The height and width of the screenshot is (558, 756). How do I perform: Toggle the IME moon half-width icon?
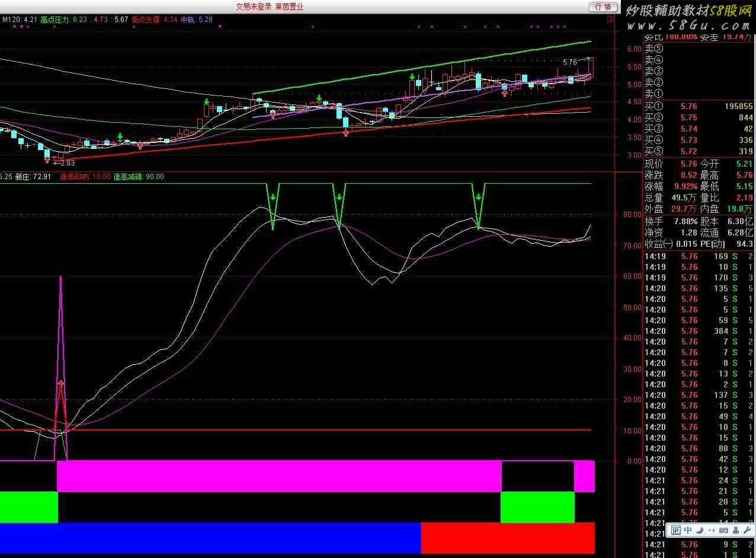[x=700, y=530]
